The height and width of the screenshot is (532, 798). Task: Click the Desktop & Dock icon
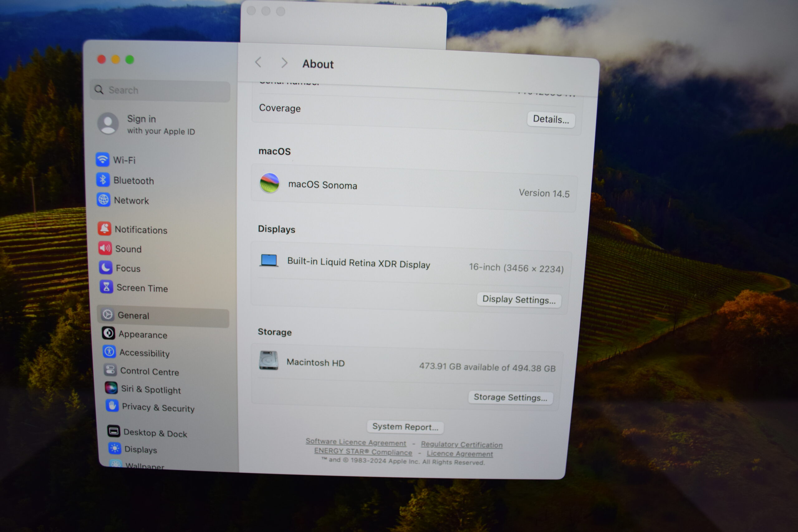[114, 431]
